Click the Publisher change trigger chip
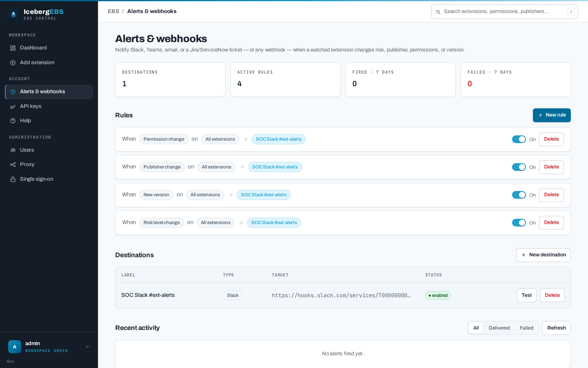588x368 pixels. [162, 167]
